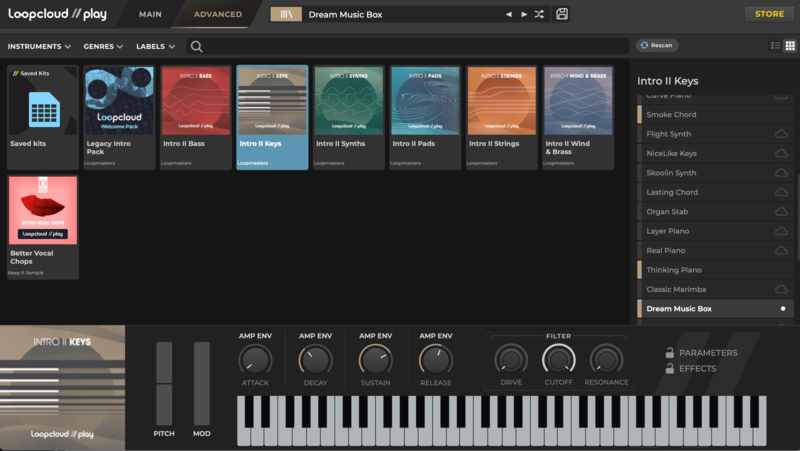Open the Store
The width and height of the screenshot is (800, 451).
coord(770,14)
